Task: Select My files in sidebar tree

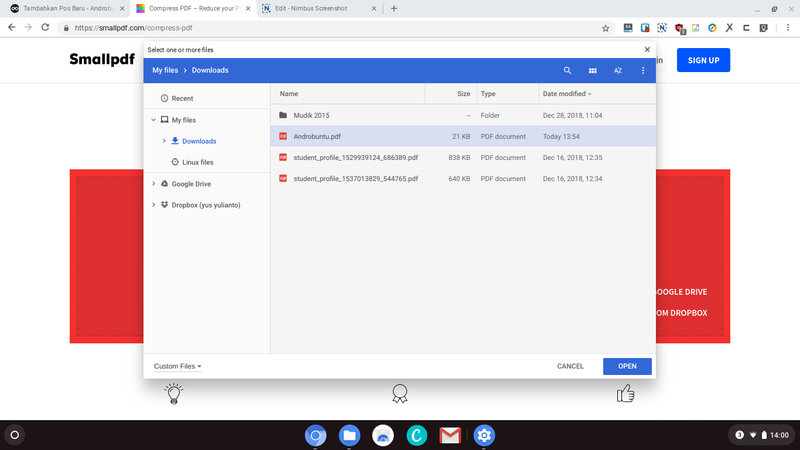Action: pyautogui.click(x=184, y=120)
